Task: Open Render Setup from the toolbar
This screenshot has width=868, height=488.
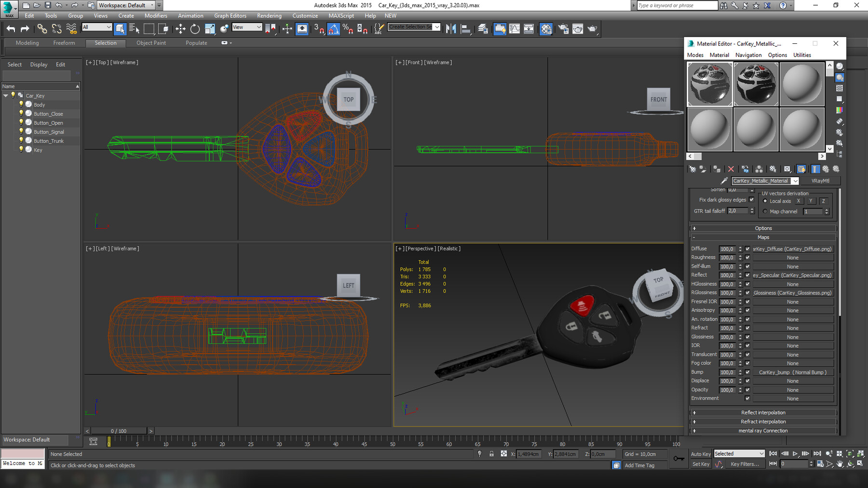Action: click(563, 29)
